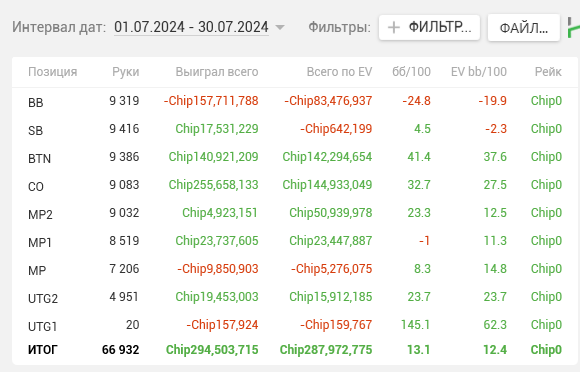The width and height of the screenshot is (580, 372).
Task: Open the date interval dropdown arrow
Action: tap(280, 27)
